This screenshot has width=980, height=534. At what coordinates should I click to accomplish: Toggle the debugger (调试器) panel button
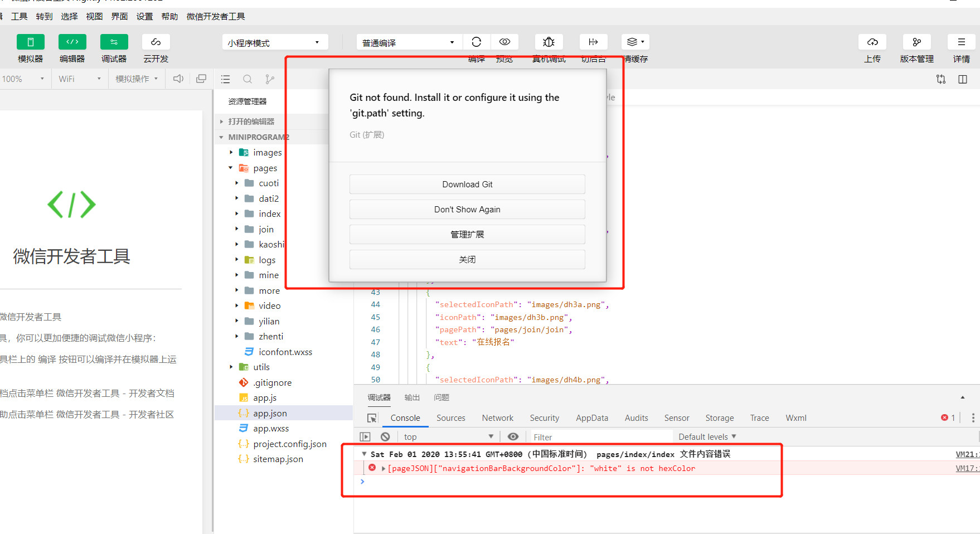(x=114, y=42)
